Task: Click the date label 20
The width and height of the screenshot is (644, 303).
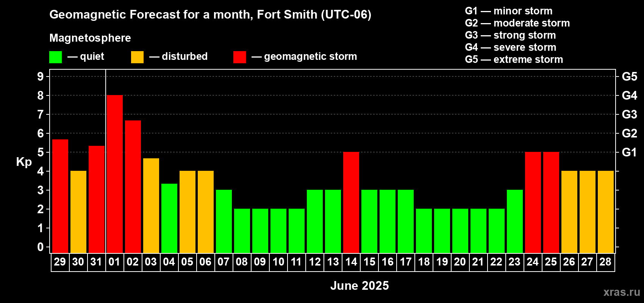Action: coord(460,262)
